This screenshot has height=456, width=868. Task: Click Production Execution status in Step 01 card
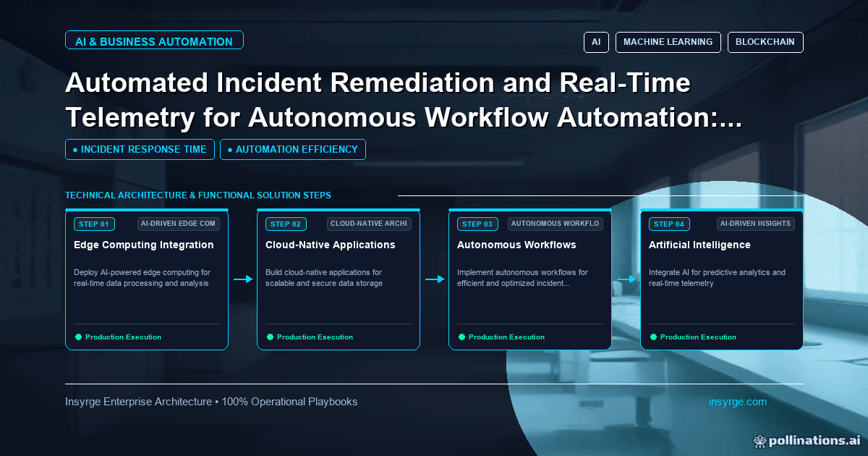tap(118, 337)
